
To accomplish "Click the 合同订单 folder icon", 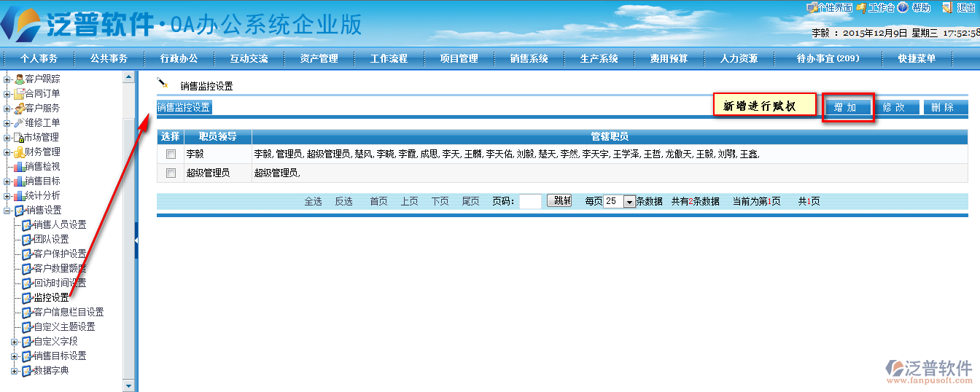I will click(x=19, y=93).
